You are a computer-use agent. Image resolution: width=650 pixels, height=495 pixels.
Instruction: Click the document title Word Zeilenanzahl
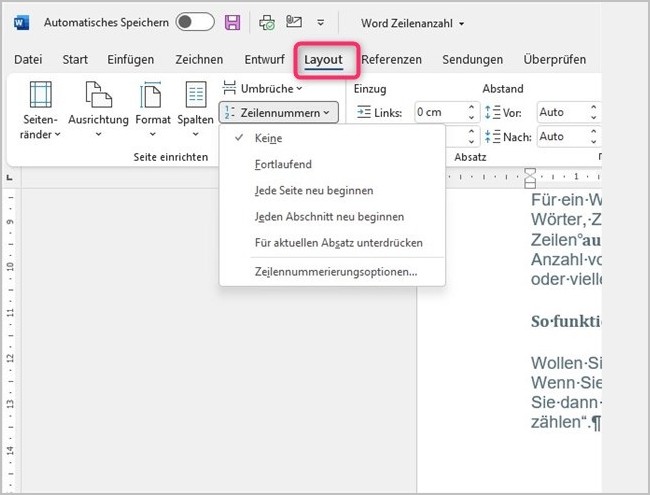click(411, 22)
